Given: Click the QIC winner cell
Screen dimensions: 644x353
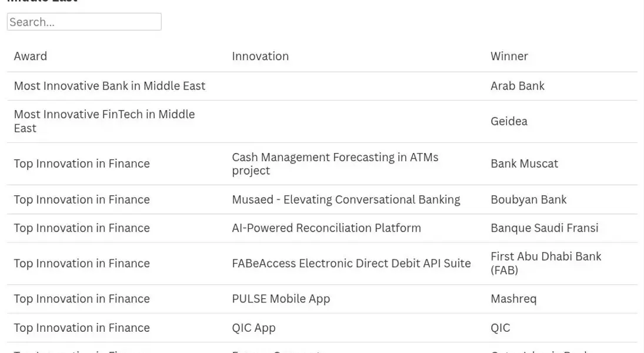Looking at the screenshot, I should pos(500,328).
